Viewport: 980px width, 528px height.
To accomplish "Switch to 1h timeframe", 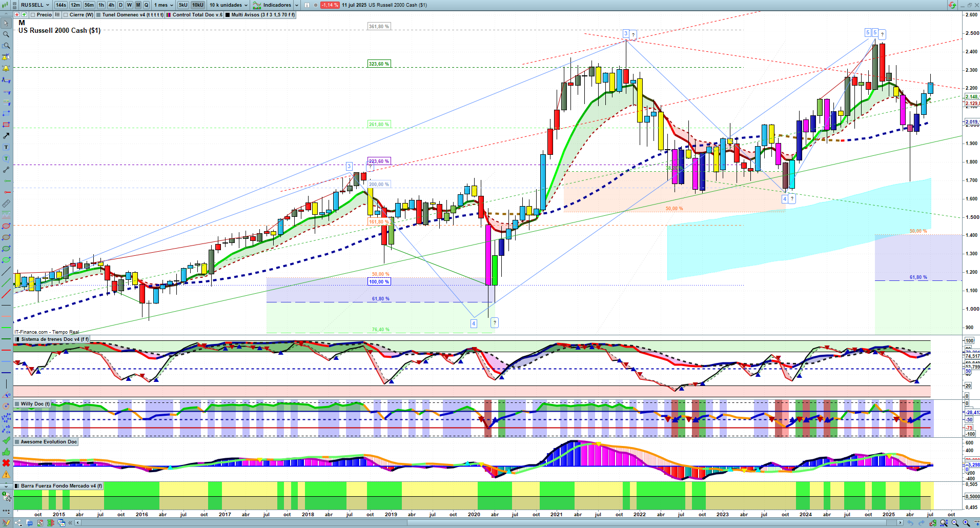I will point(101,5).
